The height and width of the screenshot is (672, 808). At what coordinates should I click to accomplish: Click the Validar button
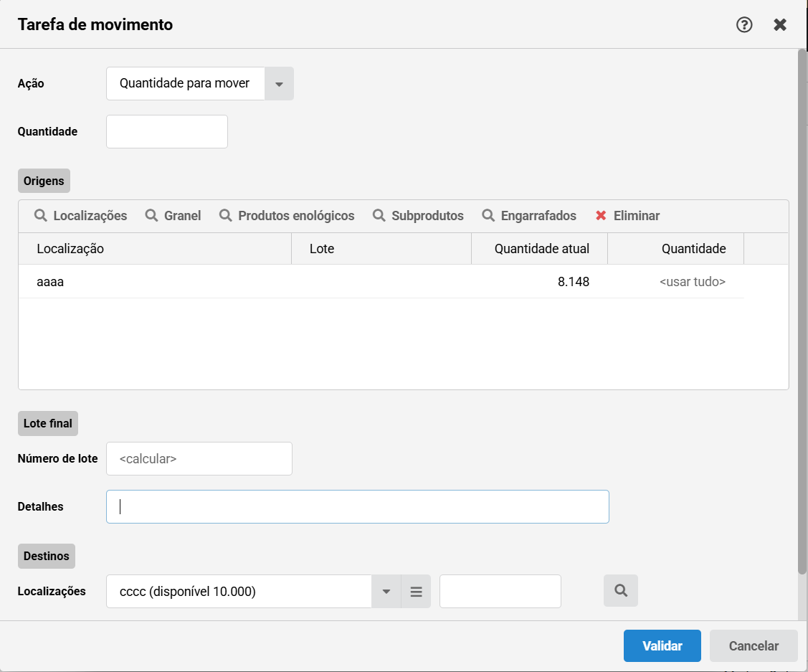click(662, 645)
